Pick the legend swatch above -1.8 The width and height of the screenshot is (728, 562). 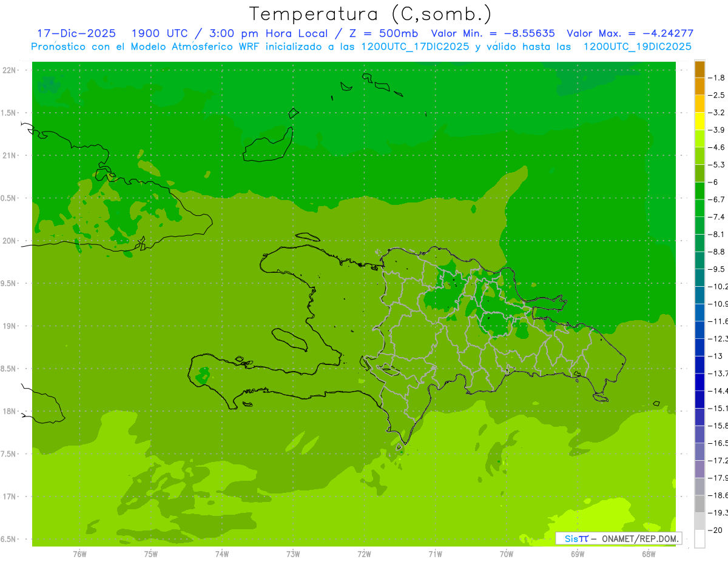(x=699, y=69)
